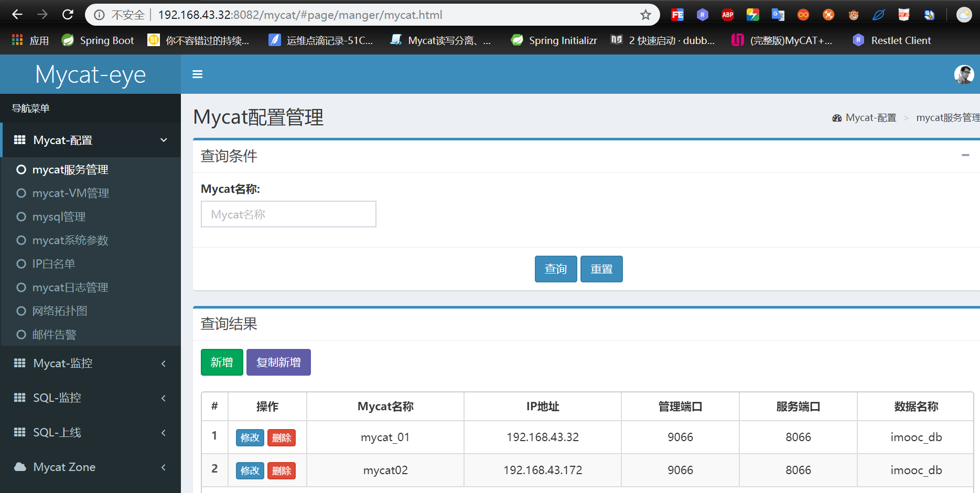Click the green 新增 button
Screen dimensions: 980x493
coord(222,362)
